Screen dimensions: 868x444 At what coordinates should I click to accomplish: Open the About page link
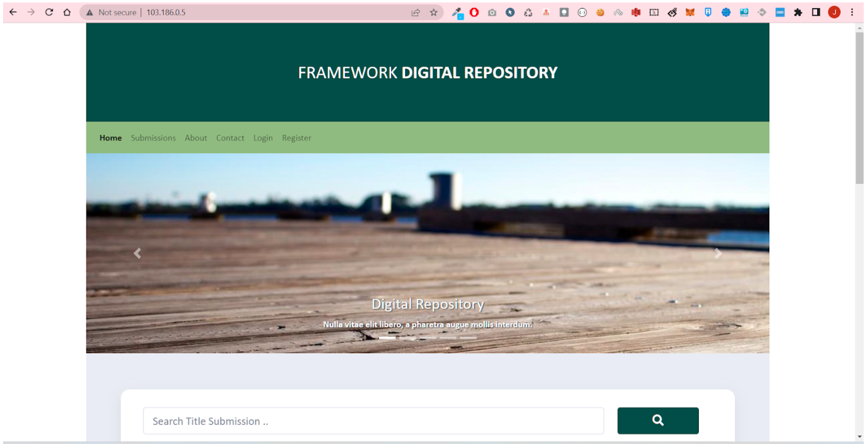click(196, 138)
